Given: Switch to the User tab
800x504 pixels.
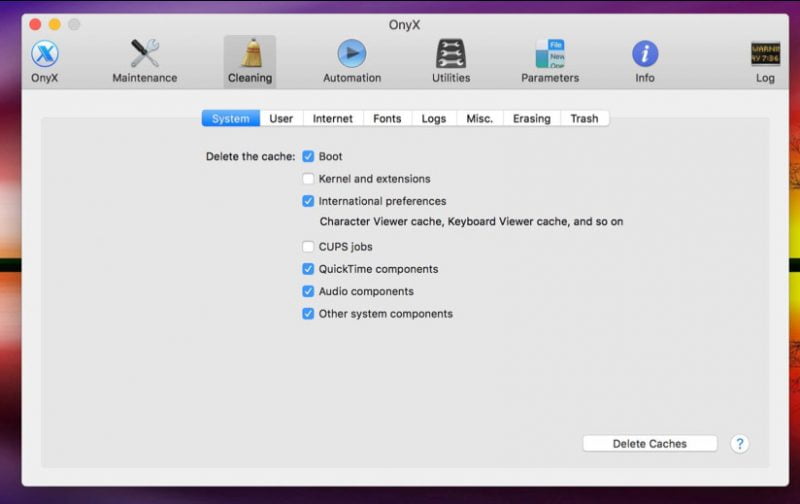Looking at the screenshot, I should pos(281,118).
